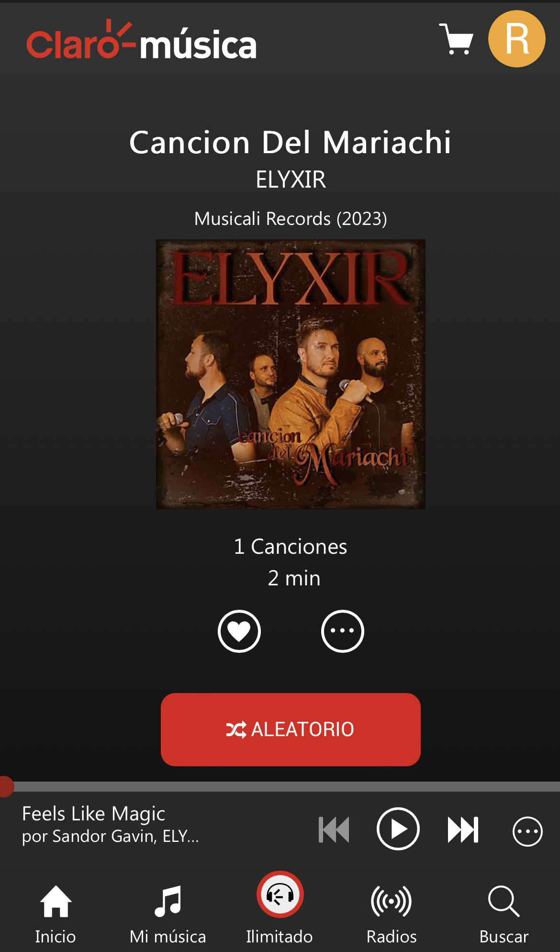Tap the ELYXIR album cover art
This screenshot has width=560, height=952.
pyautogui.click(x=291, y=374)
